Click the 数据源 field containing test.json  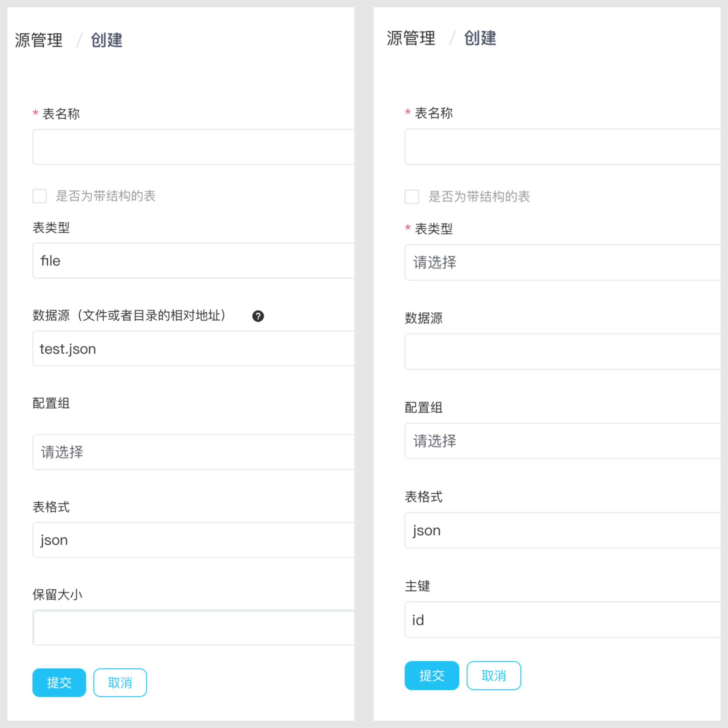[x=193, y=349]
